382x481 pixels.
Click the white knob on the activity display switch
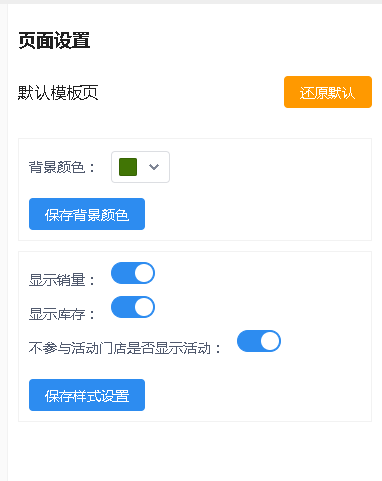pos(270,341)
